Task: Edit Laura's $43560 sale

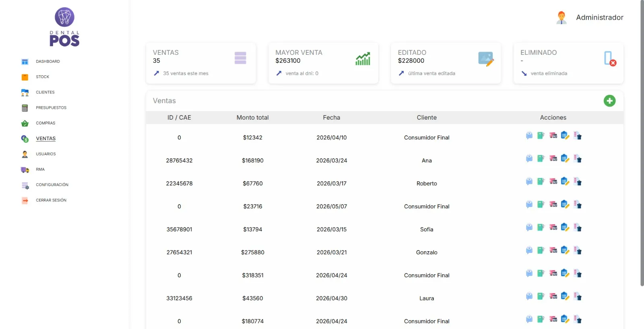Action: (565, 296)
